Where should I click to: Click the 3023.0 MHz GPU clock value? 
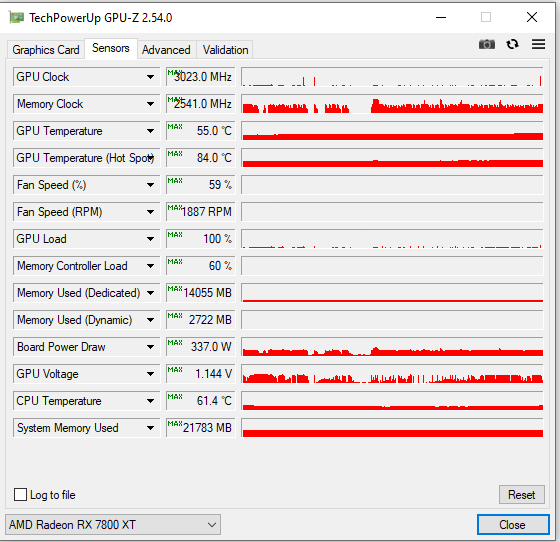(x=200, y=77)
